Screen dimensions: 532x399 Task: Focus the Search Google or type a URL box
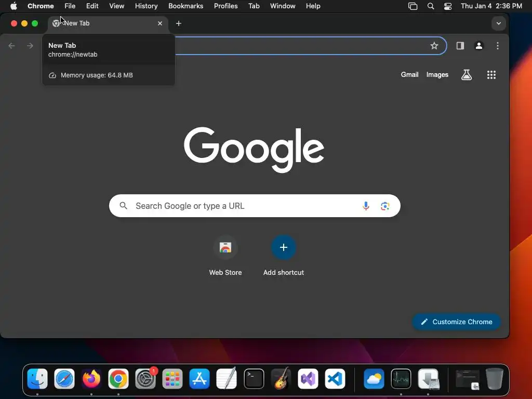coord(255,206)
